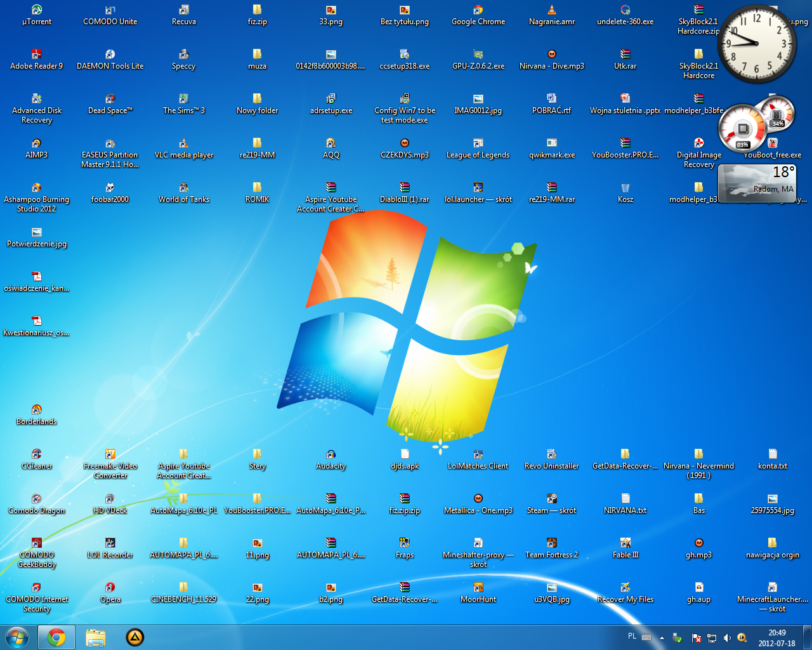Select the Team Fortress 2 shortcut
812x650 pixels.
pos(551,544)
